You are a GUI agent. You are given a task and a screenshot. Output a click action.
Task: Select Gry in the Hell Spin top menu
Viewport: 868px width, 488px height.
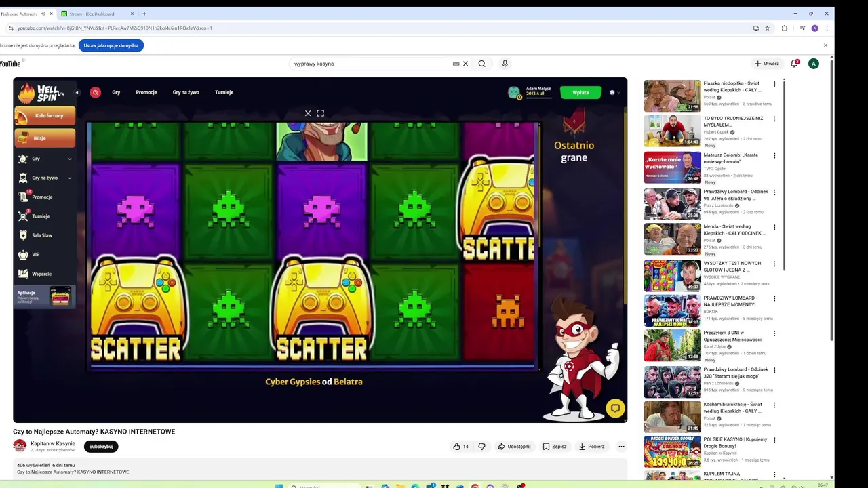point(116,92)
